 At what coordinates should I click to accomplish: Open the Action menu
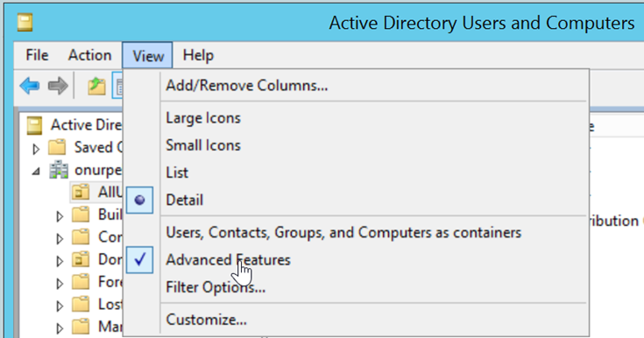click(89, 55)
